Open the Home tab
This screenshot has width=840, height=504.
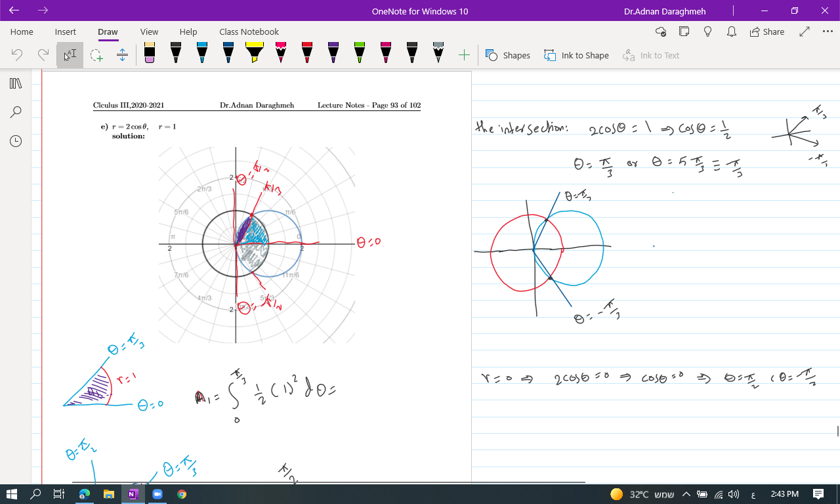pos(22,31)
